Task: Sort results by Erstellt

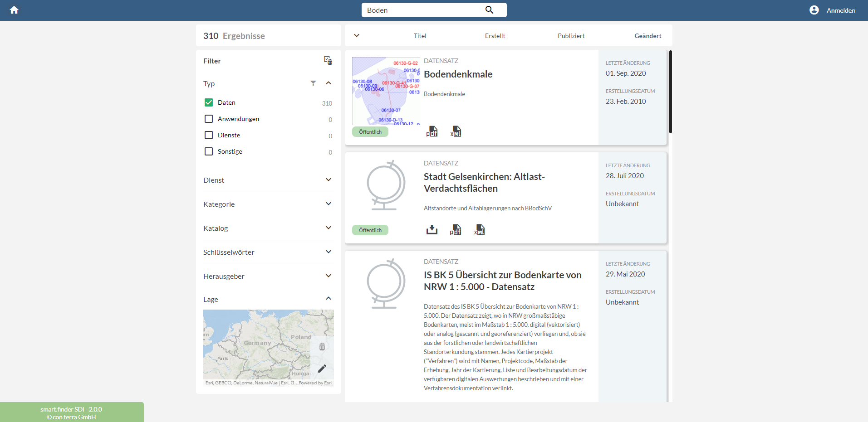Action: (x=495, y=36)
